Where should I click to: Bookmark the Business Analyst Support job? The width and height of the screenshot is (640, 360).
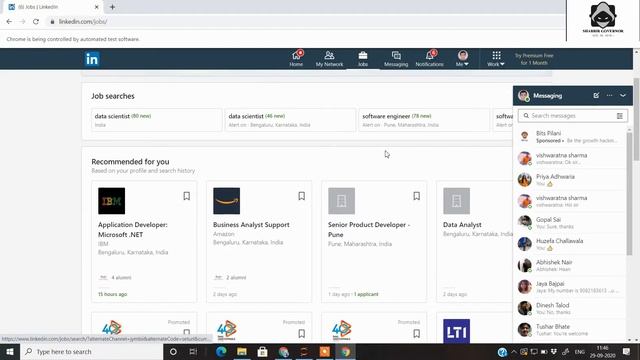coord(302,196)
